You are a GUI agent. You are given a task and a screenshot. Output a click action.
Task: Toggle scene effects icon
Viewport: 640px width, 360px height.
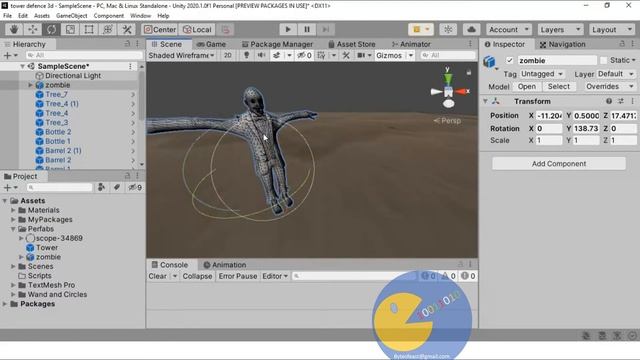[276, 55]
